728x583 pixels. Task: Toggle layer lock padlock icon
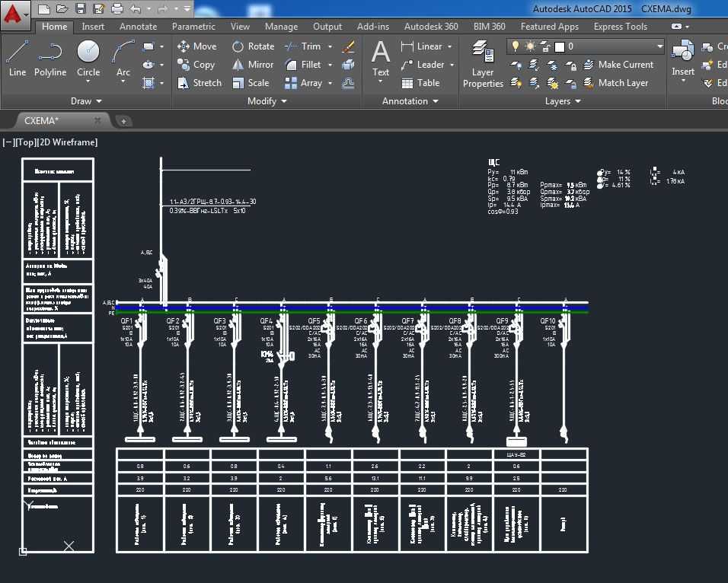point(544,46)
